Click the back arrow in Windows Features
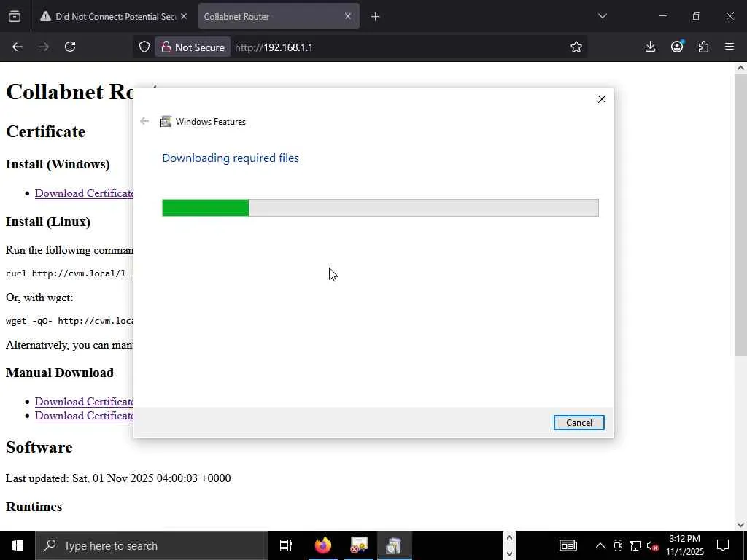The width and height of the screenshot is (747, 560). [x=144, y=121]
